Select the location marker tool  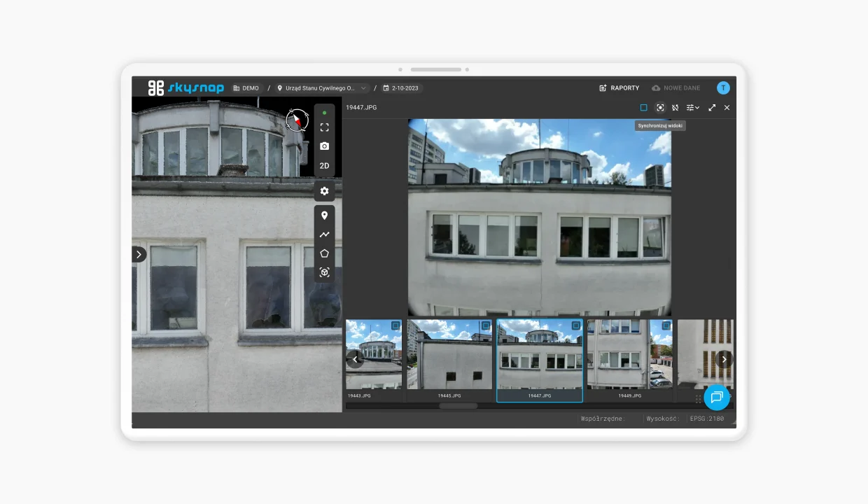[x=324, y=216]
